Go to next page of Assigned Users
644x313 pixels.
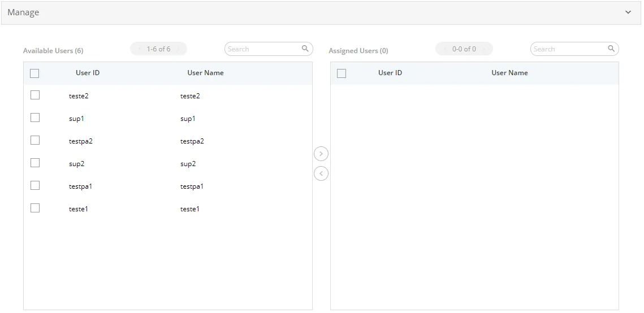(x=484, y=49)
